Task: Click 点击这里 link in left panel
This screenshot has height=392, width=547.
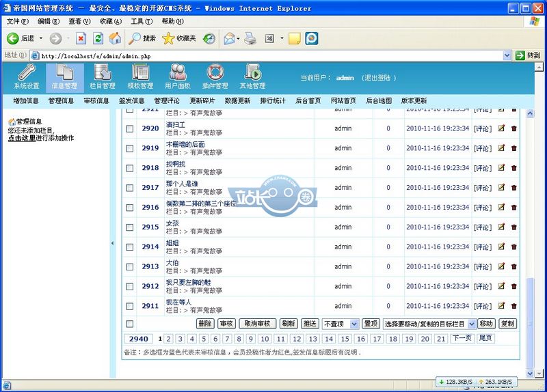Action: (x=22, y=138)
